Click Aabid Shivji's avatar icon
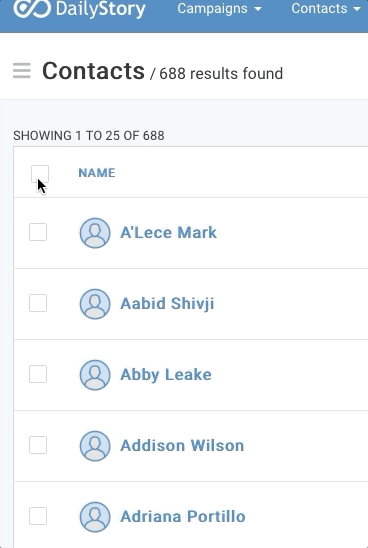Image resolution: width=368 pixels, height=548 pixels. [x=95, y=304]
